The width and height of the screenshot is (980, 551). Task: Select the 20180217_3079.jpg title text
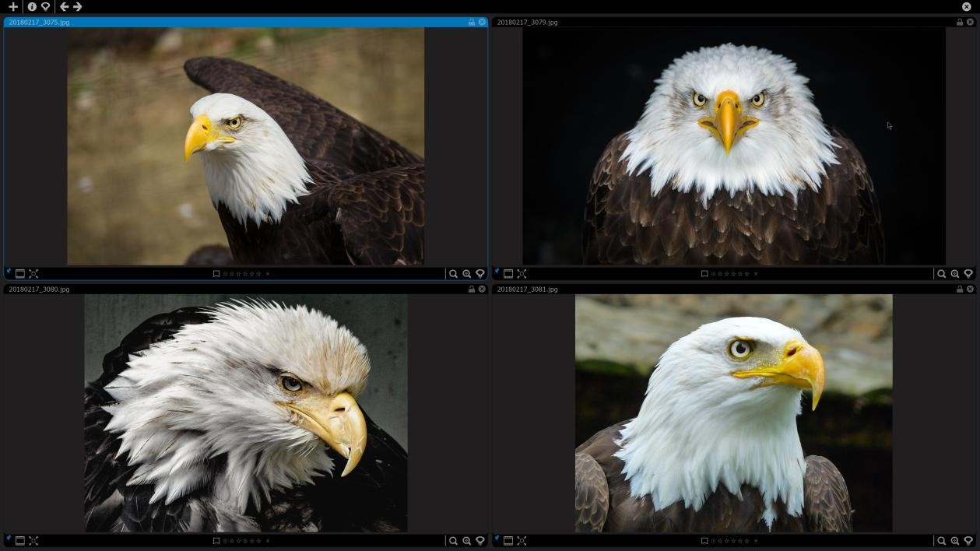tap(527, 22)
